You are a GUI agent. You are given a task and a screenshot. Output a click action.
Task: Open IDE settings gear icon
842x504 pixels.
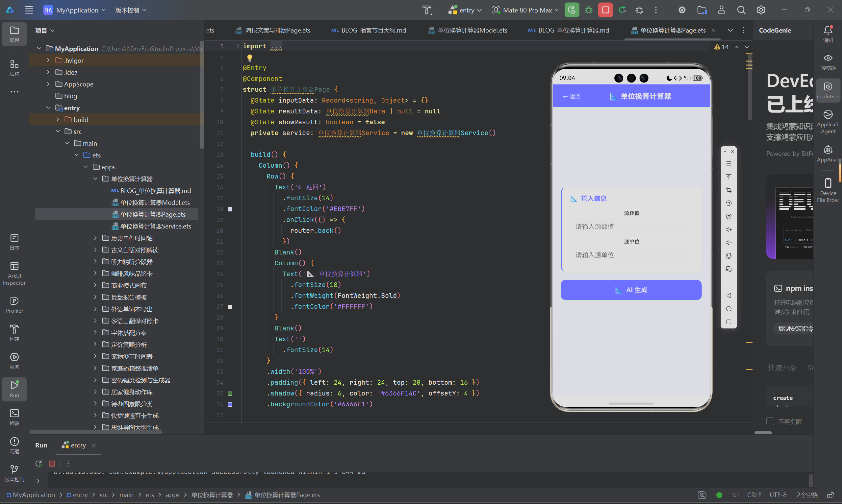761,10
